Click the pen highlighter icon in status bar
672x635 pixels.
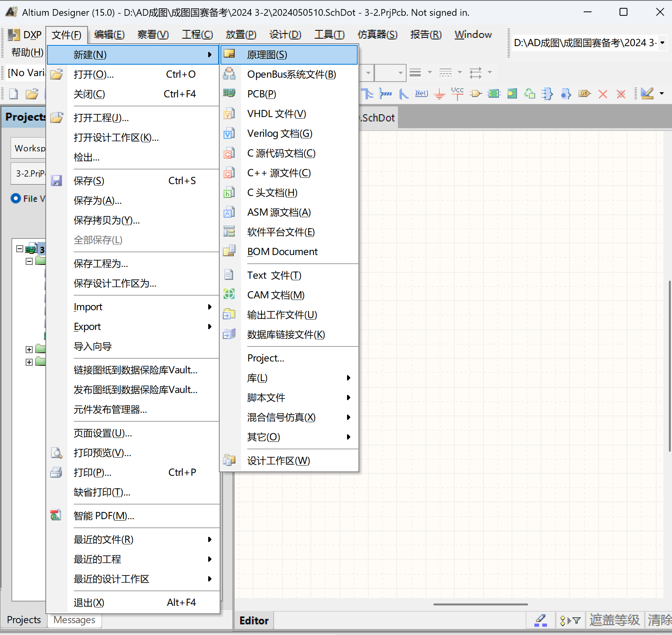click(541, 620)
